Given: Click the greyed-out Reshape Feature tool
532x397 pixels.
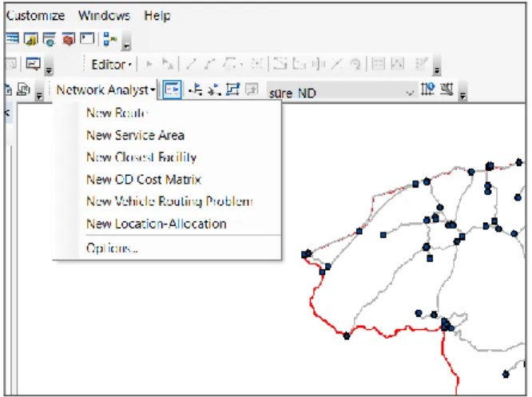Looking at the screenshot, I should pos(280,64).
